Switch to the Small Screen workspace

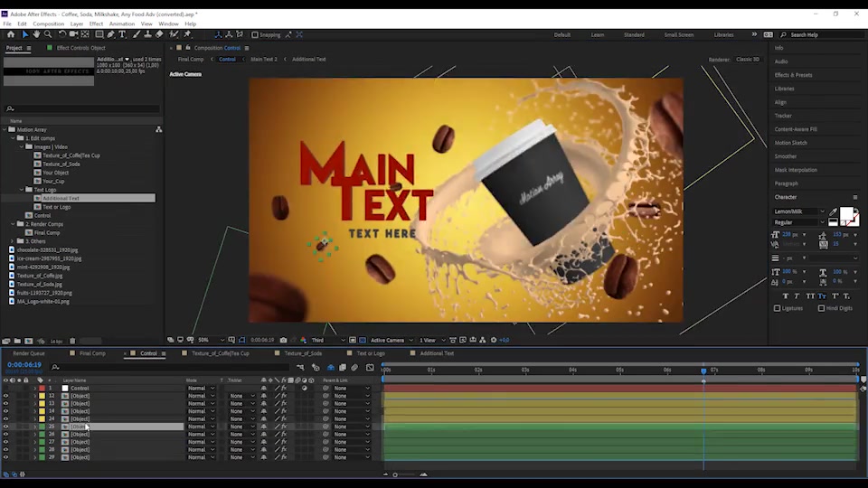coord(678,34)
